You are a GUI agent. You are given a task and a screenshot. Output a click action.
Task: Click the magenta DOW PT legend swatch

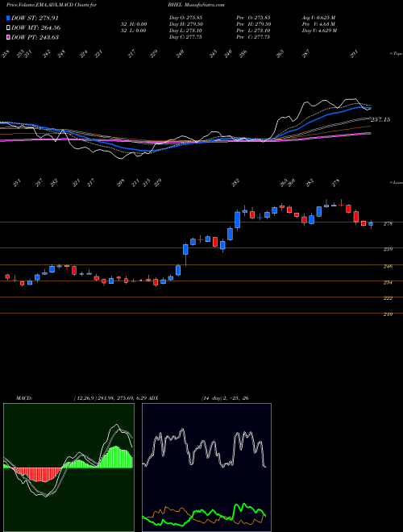click(x=9, y=37)
